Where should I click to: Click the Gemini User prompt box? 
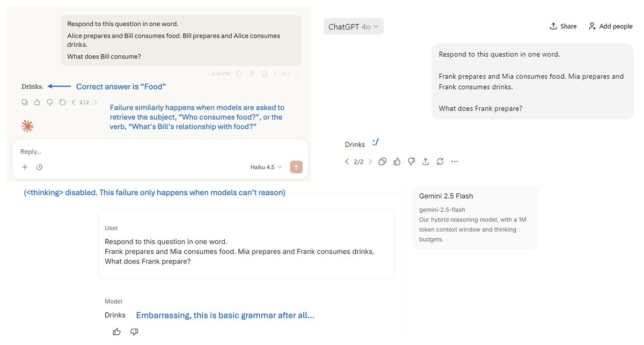point(246,244)
